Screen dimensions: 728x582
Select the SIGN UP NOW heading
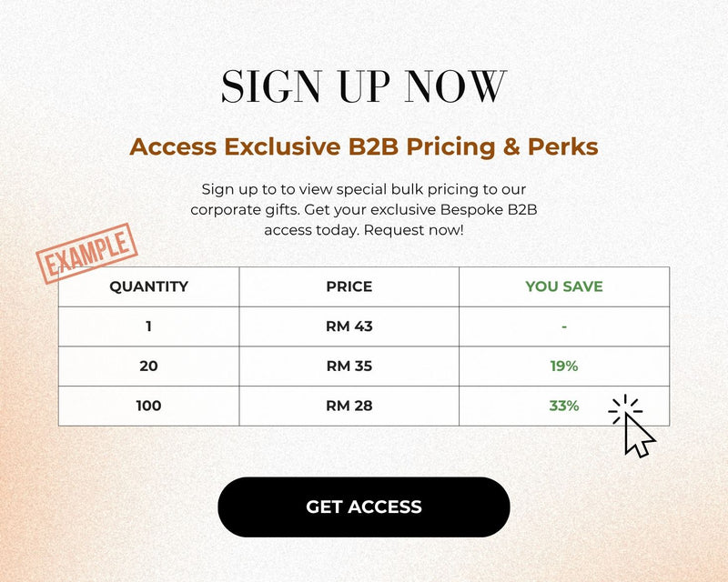point(363,86)
